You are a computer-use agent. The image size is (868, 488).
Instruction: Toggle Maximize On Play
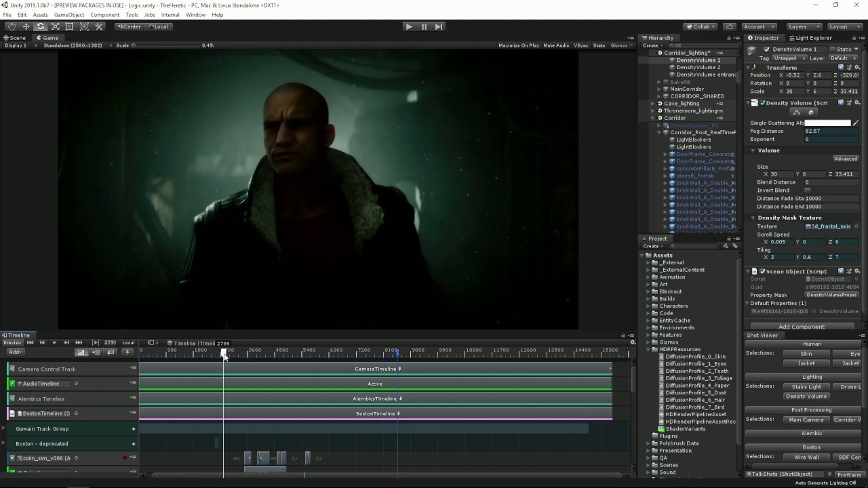[519, 45]
